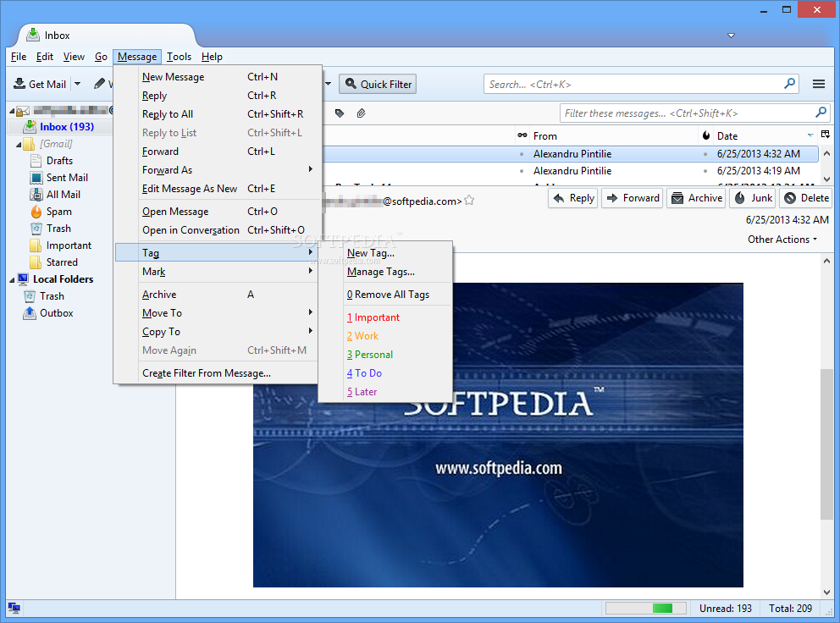Apply green Personal tag
Viewport: 840px width, 623px height.
point(386,355)
